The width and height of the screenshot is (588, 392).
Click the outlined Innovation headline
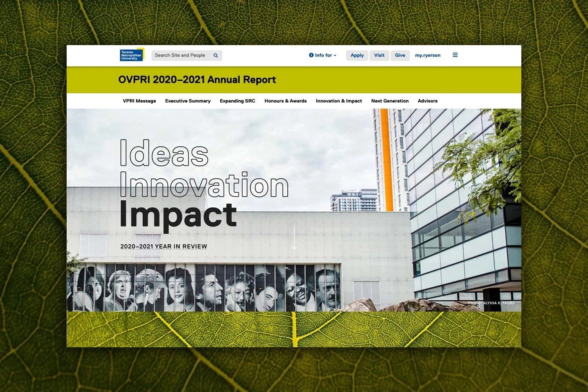pyautogui.click(x=204, y=184)
